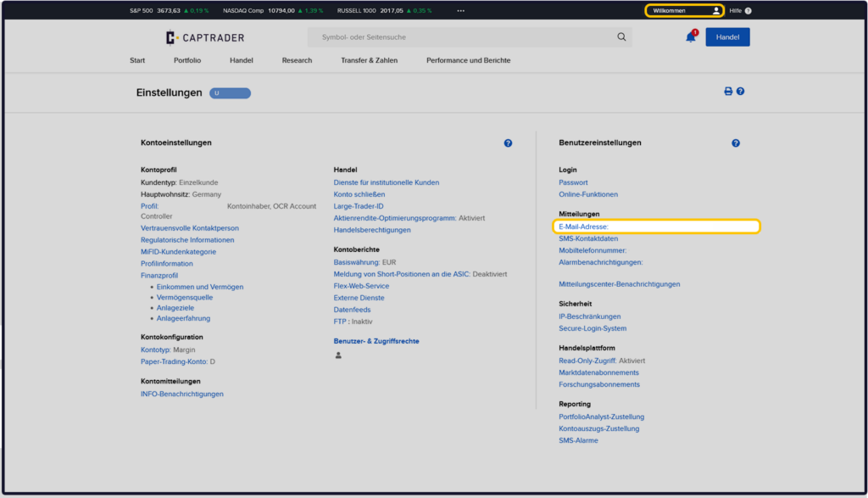
Task: Click the CapTrader logo
Action: pos(205,37)
